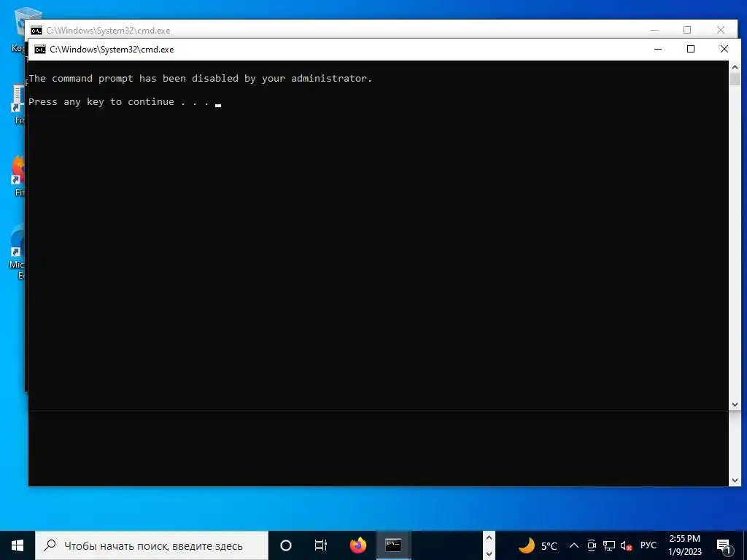Show hidden system tray icons
The width and height of the screenshot is (747, 560).
[574, 545]
